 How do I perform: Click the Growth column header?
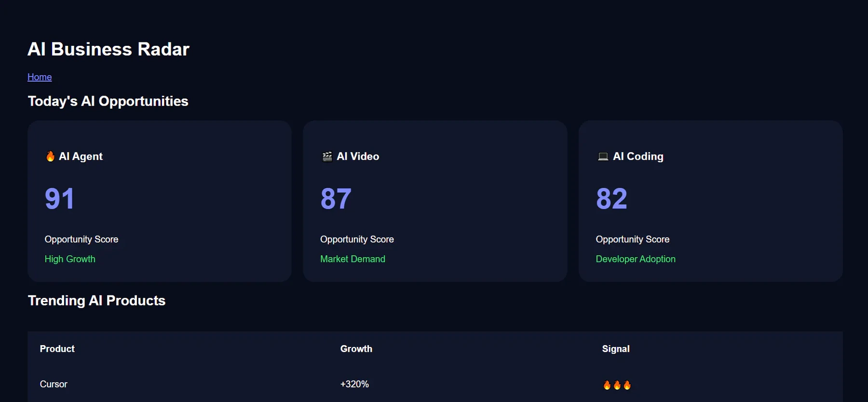click(x=356, y=349)
